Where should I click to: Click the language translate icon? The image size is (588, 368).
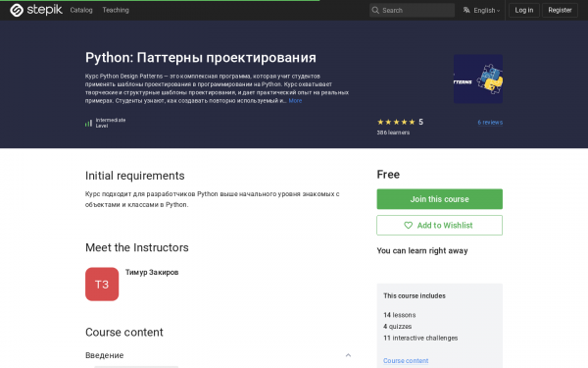coord(466,10)
